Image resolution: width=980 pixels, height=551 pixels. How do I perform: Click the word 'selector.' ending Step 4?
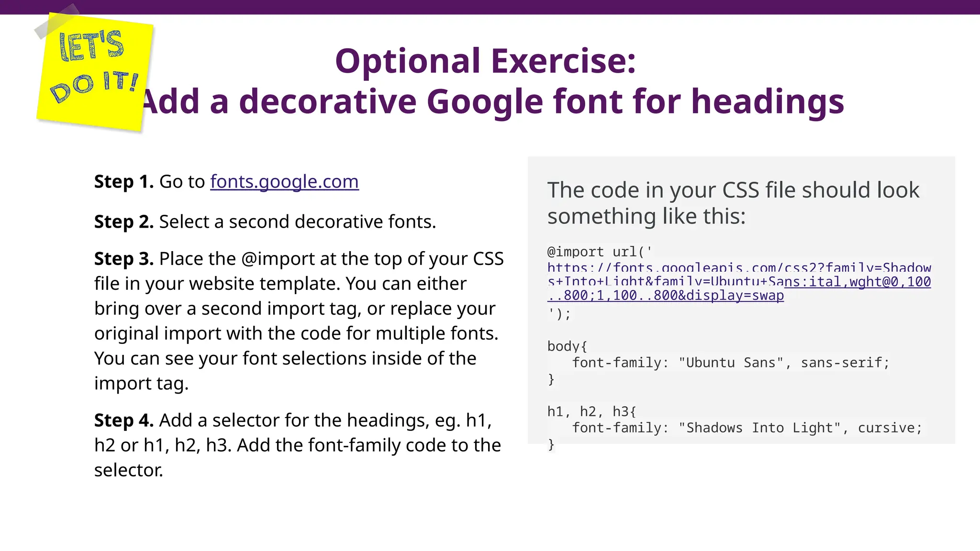[128, 470]
